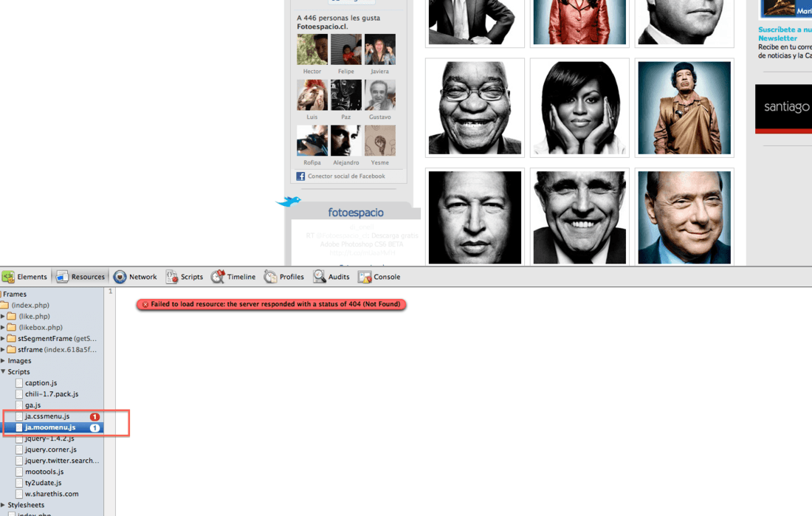
Task: Click the 404 Not Found error message
Action: (x=272, y=304)
